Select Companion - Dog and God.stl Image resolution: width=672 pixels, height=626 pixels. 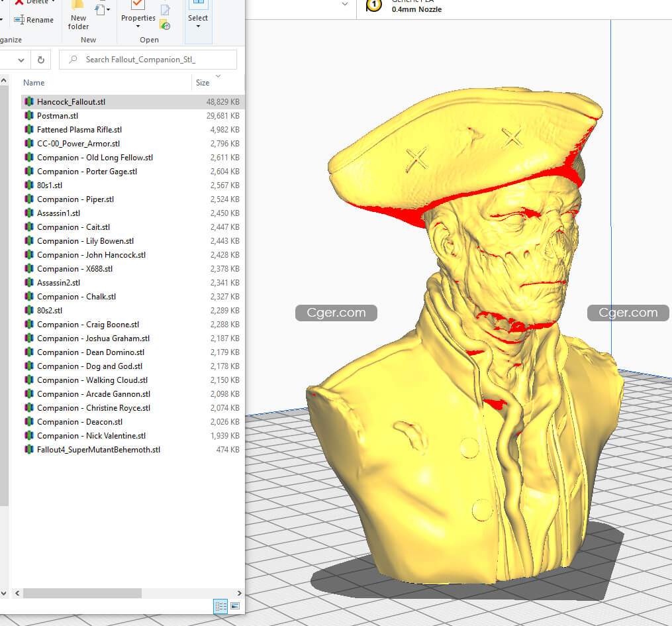tap(133, 366)
